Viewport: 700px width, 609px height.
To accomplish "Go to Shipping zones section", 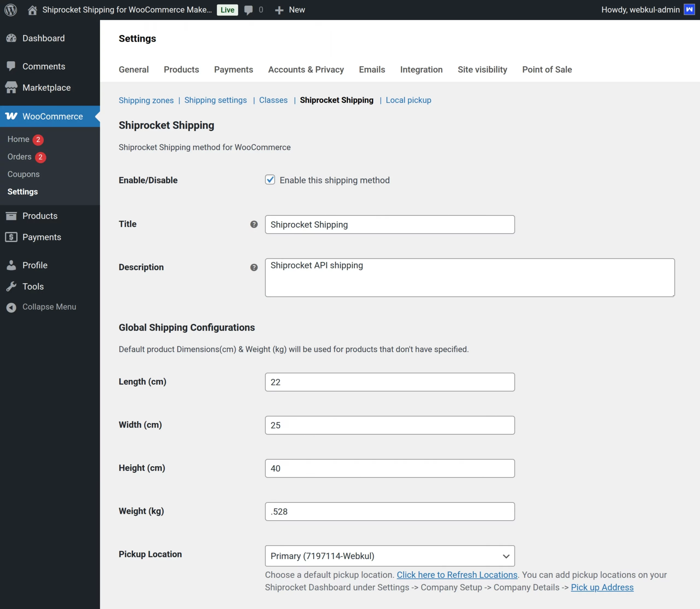I will 146,100.
